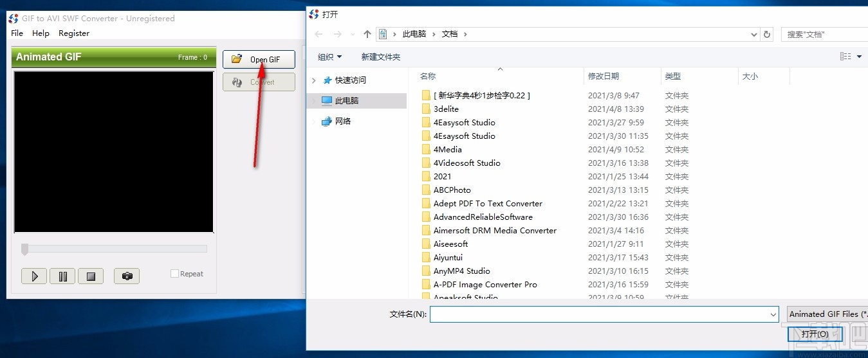Viewport: 868px width, 358px height.
Task: Go forward in the file dialog
Action: (x=337, y=34)
